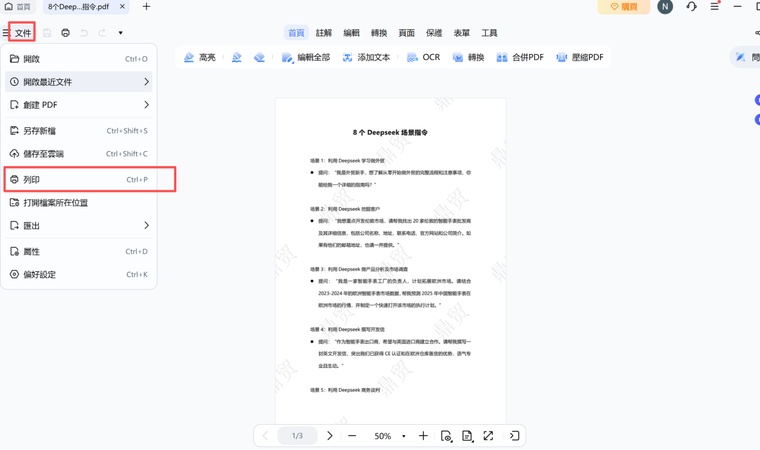
Task: Click the print icon in the quick toolbar
Action: pos(65,33)
